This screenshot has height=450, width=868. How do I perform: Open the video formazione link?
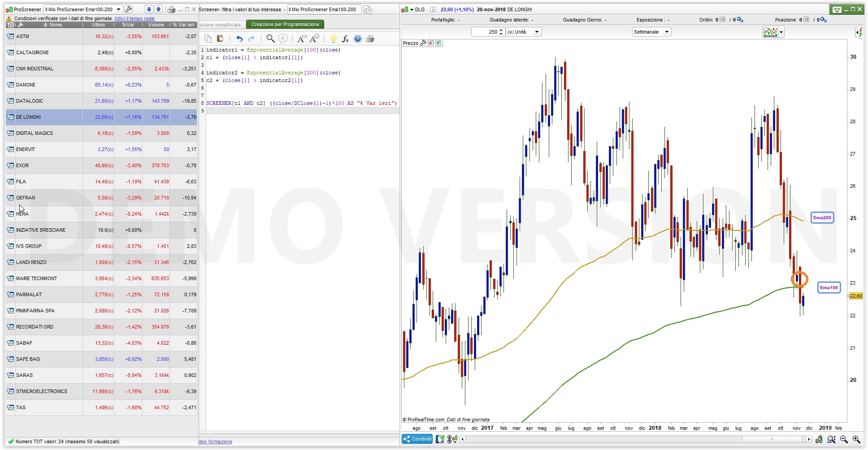(215, 441)
